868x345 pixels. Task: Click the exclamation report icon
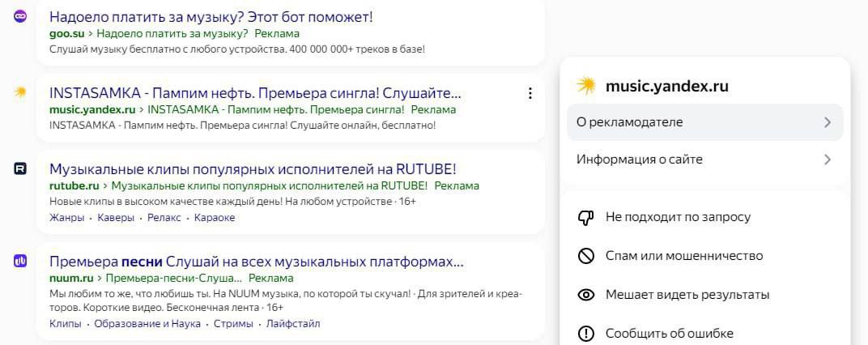(586, 333)
